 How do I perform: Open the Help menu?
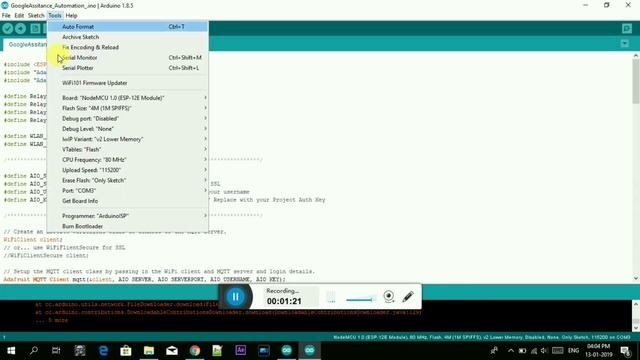coord(71,16)
